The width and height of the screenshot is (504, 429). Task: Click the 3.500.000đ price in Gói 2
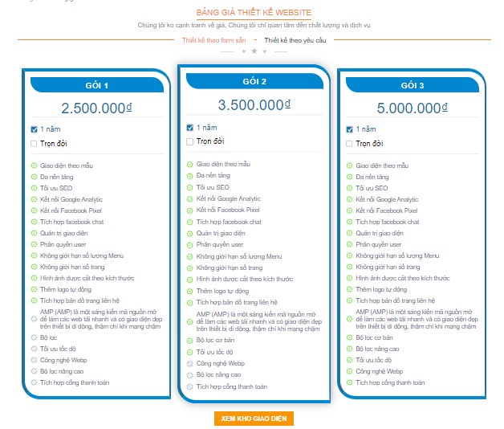click(x=254, y=105)
